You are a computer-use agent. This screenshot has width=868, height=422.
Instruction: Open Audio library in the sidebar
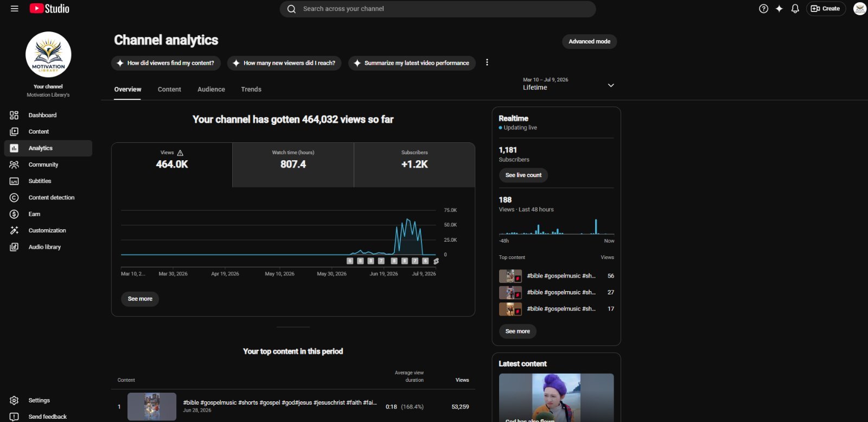point(48,247)
